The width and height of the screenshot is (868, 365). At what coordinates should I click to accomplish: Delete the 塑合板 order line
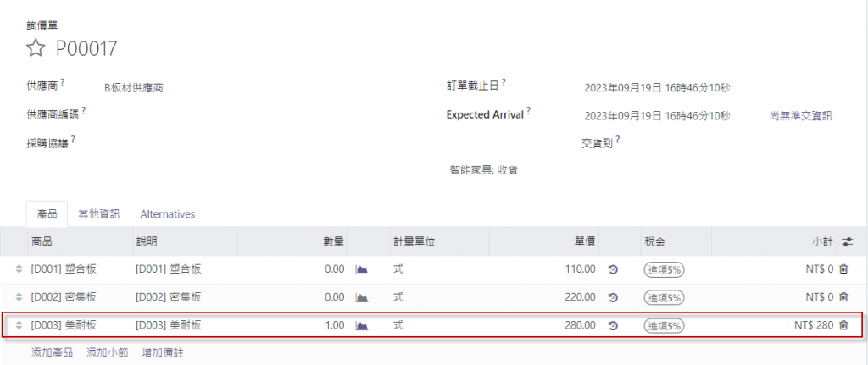(x=843, y=269)
